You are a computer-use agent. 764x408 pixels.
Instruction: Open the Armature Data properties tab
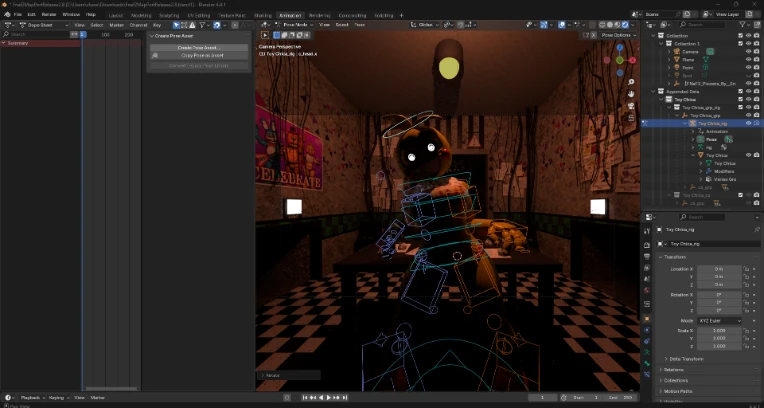[647, 352]
